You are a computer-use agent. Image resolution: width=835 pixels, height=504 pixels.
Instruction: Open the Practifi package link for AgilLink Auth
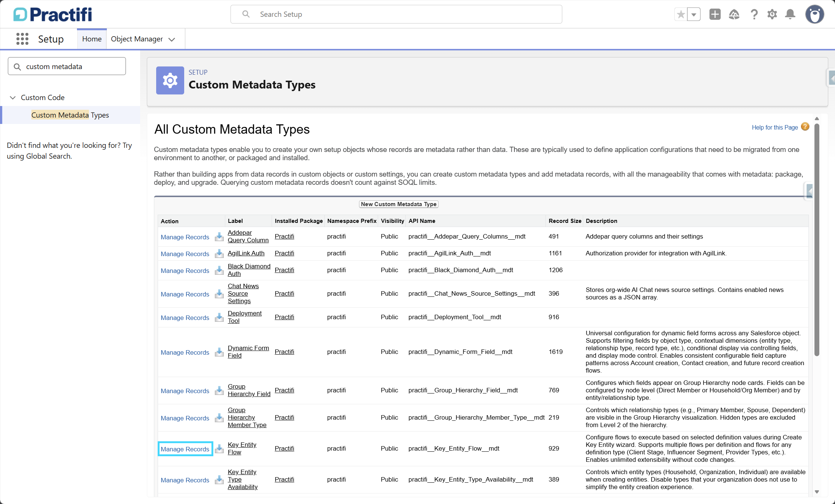[284, 253]
